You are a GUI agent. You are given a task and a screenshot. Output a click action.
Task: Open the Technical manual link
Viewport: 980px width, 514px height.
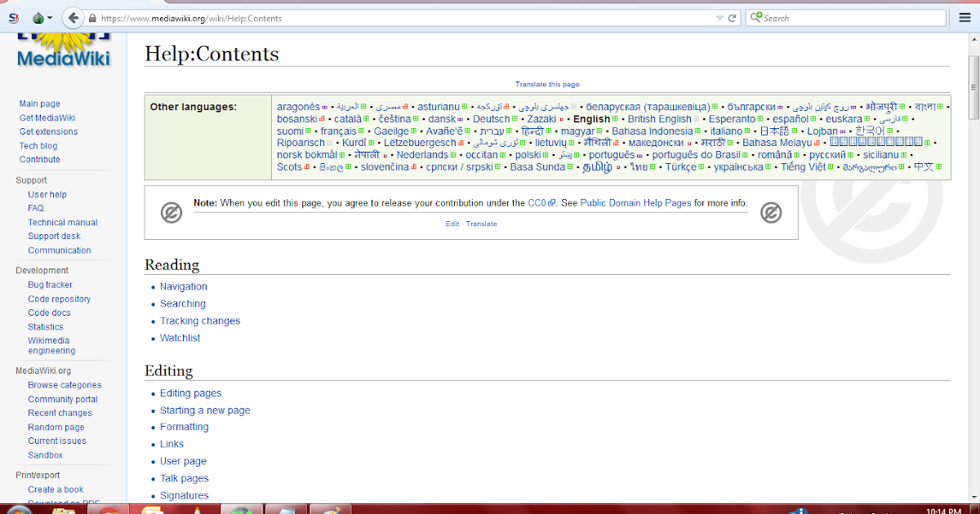(63, 222)
